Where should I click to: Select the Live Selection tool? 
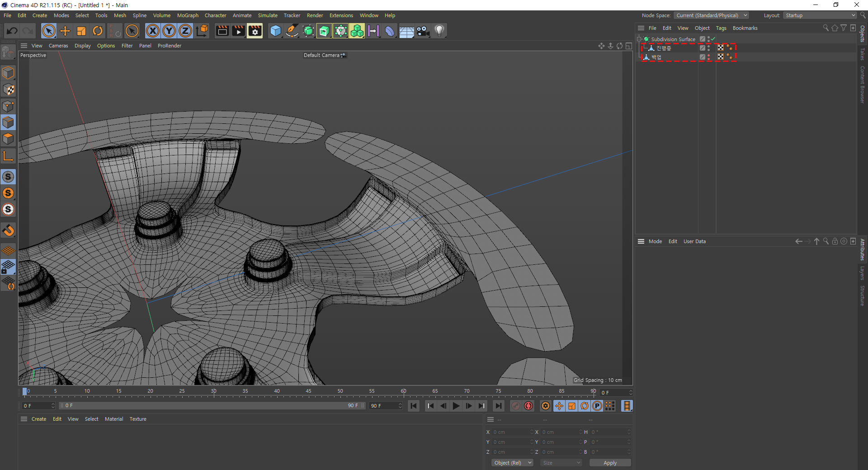48,31
